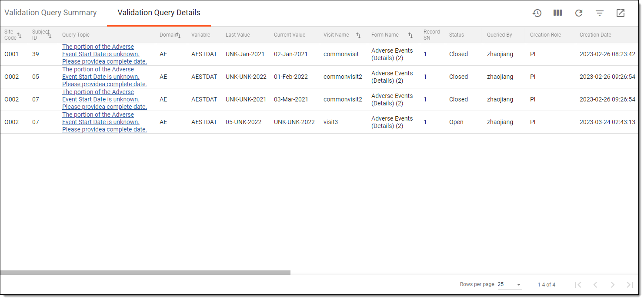Open the filter list icon
Viewport: 644px width, 300px height.
[x=600, y=13]
